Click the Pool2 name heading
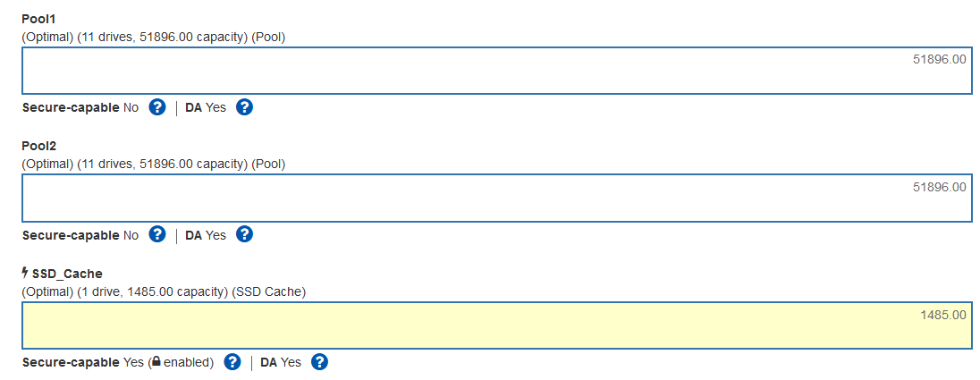 [39, 145]
